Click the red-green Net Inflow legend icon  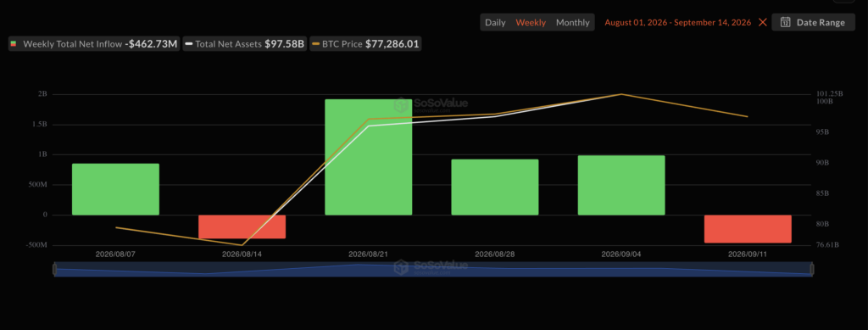14,44
